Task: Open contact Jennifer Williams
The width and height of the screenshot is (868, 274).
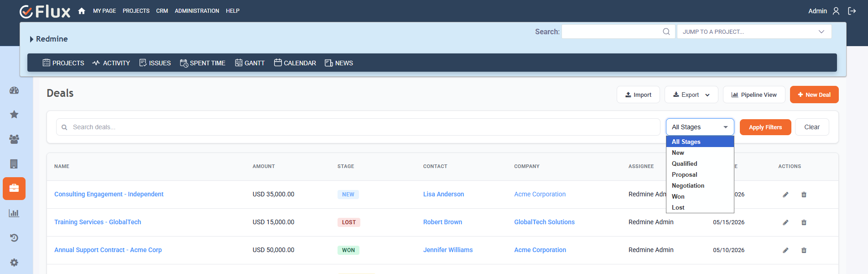Action: (x=448, y=250)
